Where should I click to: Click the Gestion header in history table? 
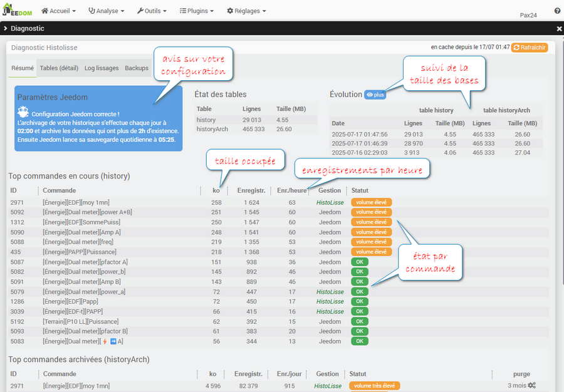tap(330, 190)
